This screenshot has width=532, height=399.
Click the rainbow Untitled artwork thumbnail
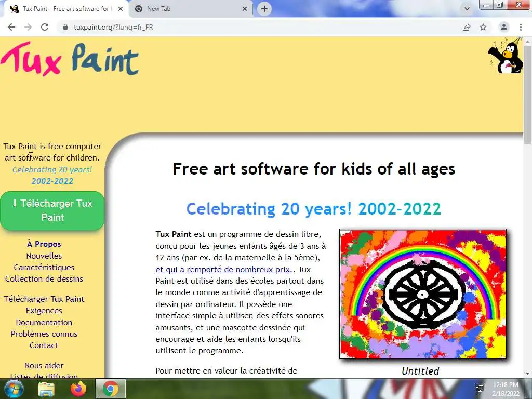[423, 294]
